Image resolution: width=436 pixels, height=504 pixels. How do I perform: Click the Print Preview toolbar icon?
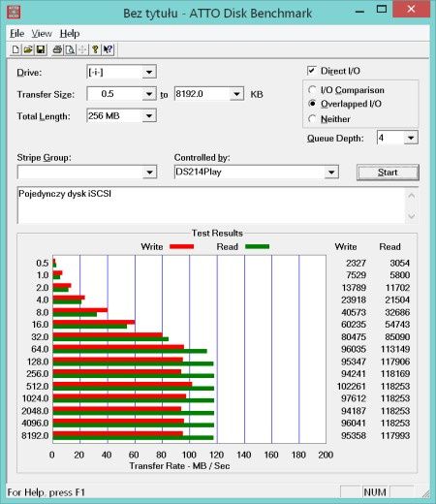70,49
